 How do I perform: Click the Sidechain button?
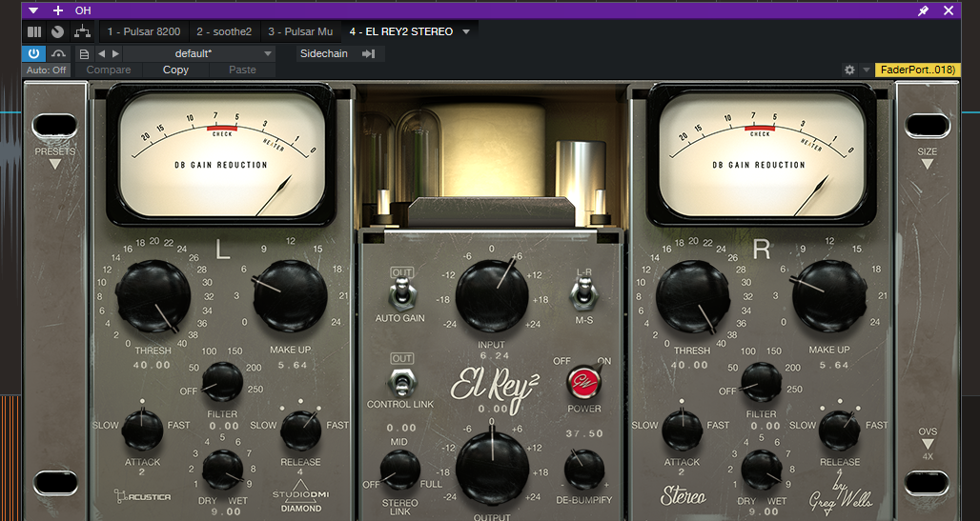pos(324,53)
